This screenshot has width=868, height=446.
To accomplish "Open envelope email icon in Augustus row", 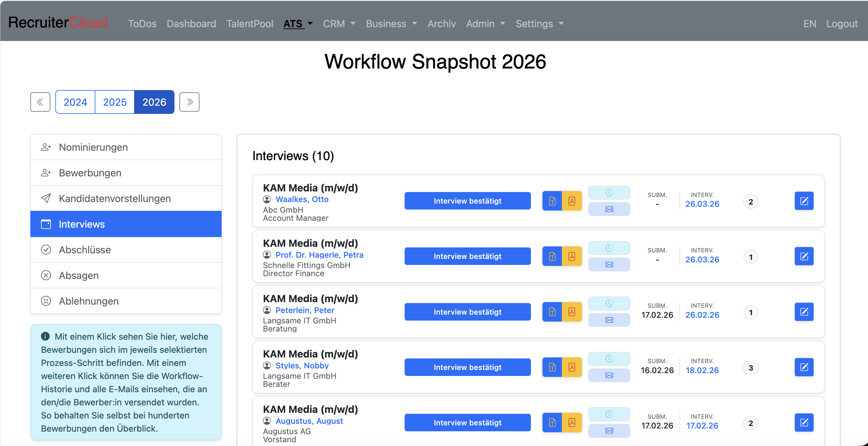I will point(608,430).
